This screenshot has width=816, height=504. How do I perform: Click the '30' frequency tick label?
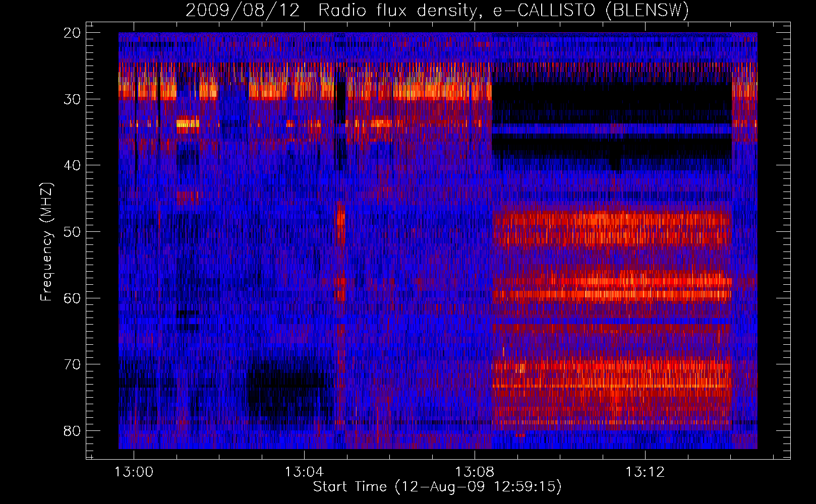pyautogui.click(x=73, y=99)
